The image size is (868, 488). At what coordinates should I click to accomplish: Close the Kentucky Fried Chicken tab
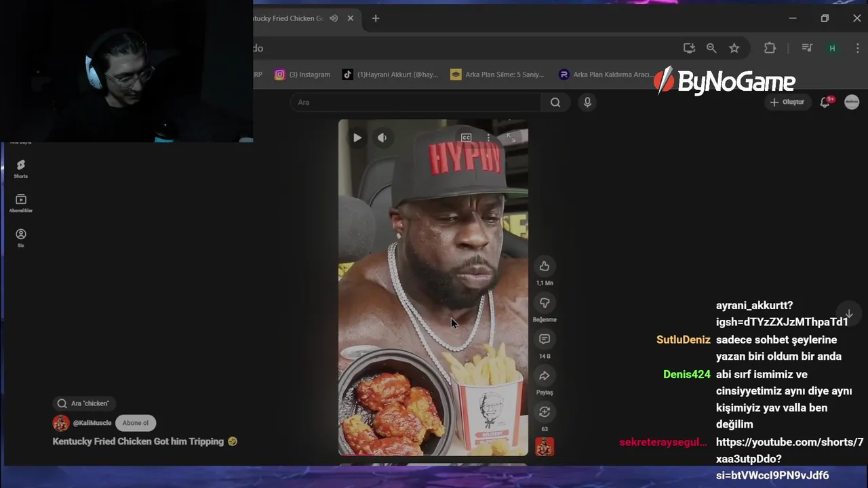(351, 18)
